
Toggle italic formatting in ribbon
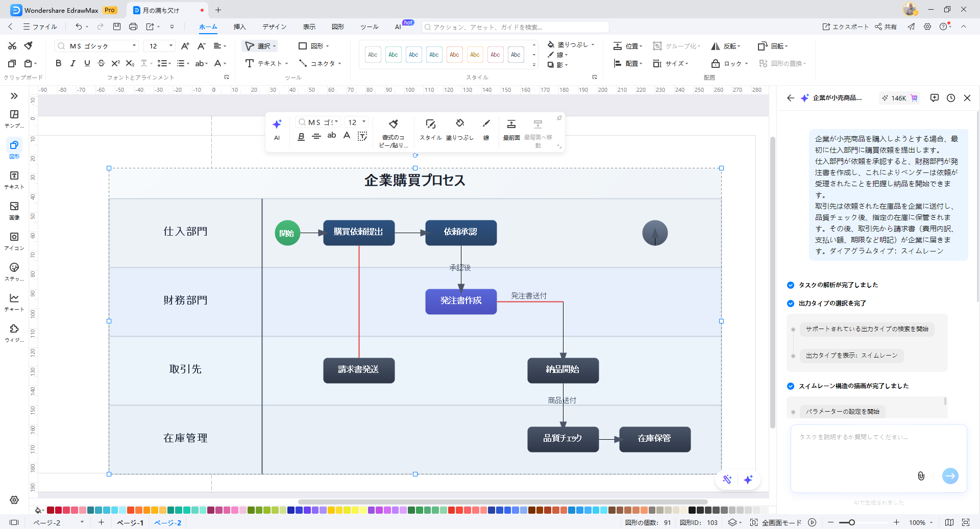[x=72, y=63]
